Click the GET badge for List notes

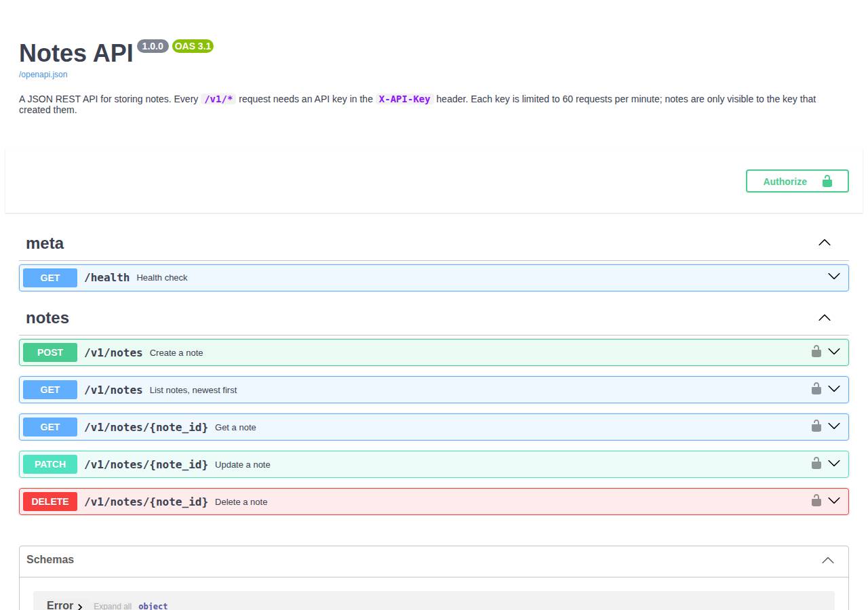(50, 390)
